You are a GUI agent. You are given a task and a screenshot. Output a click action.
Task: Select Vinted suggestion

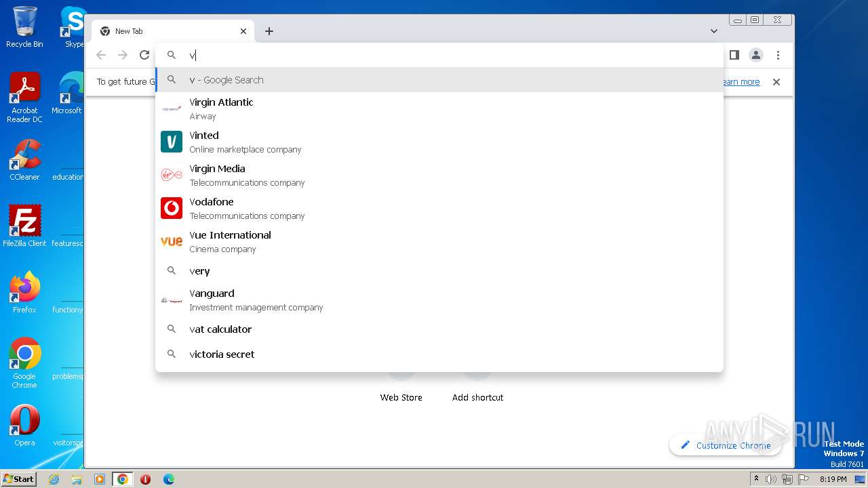(x=439, y=142)
